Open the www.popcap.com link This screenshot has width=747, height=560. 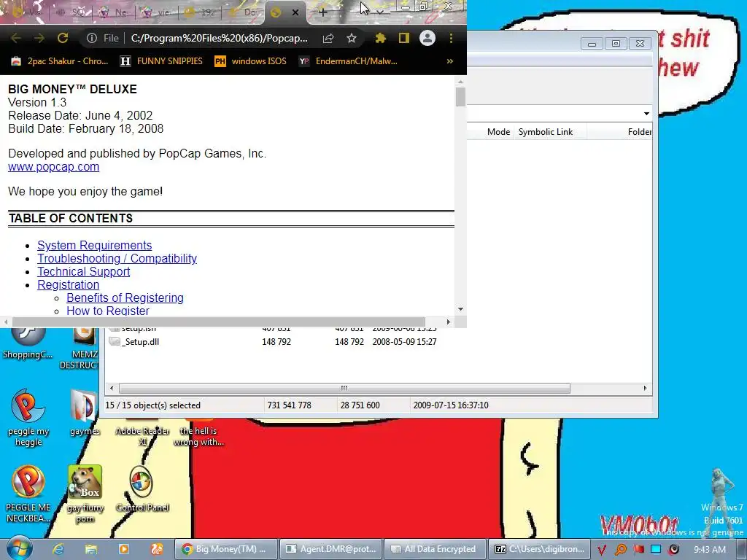click(x=53, y=167)
